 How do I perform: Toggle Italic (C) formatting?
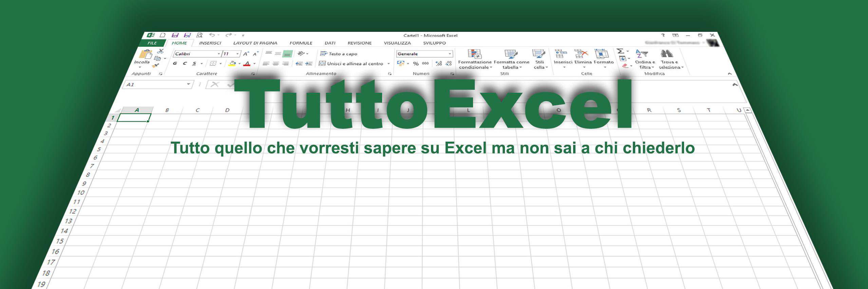point(185,63)
